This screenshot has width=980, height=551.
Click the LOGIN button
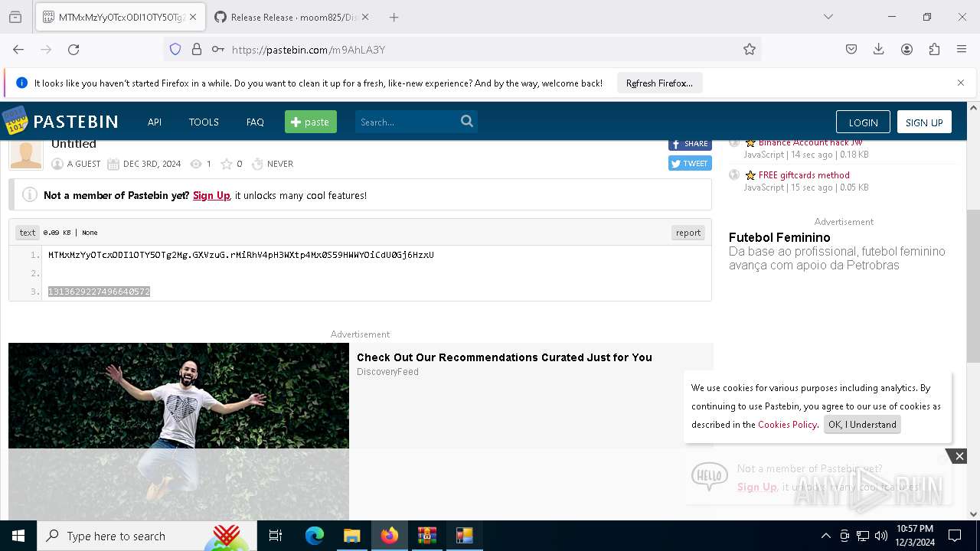click(x=863, y=122)
